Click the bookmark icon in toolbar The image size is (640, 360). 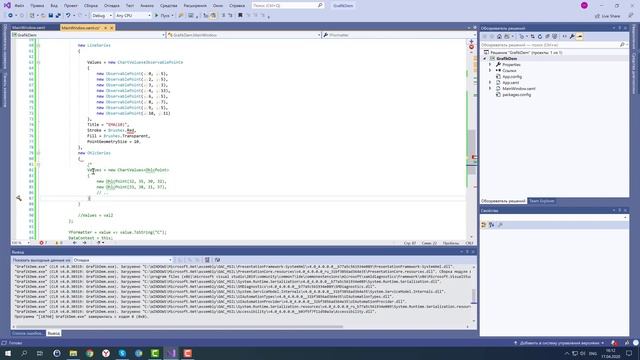[x=240, y=16]
